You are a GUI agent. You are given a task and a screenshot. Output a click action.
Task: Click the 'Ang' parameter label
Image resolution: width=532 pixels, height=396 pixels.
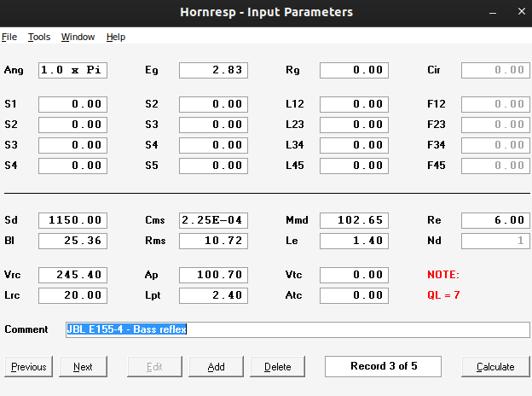pos(14,70)
